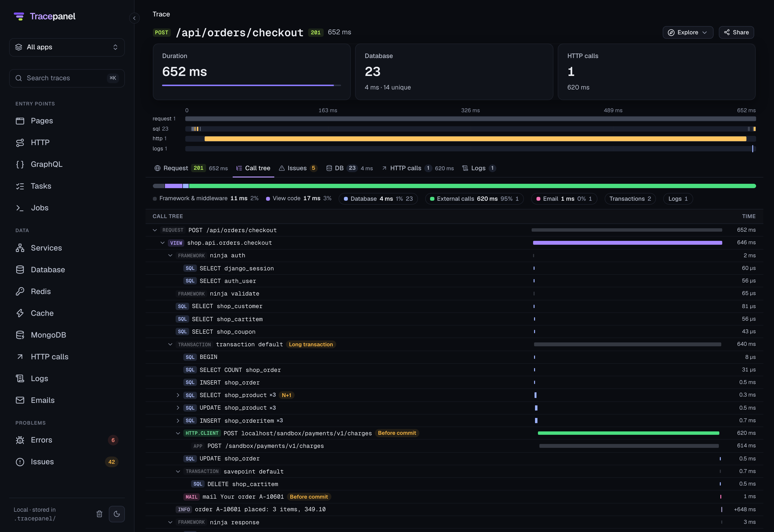The height and width of the screenshot is (532, 774).
Task: Open Database in the sidebar
Action: 67,270
